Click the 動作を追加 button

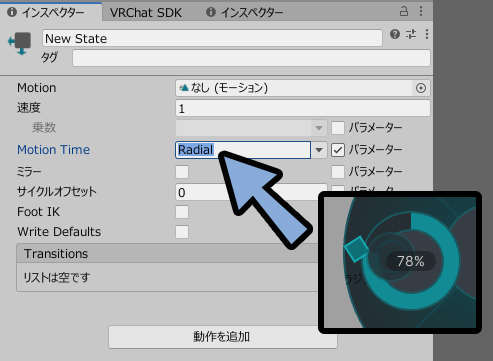coord(223,337)
